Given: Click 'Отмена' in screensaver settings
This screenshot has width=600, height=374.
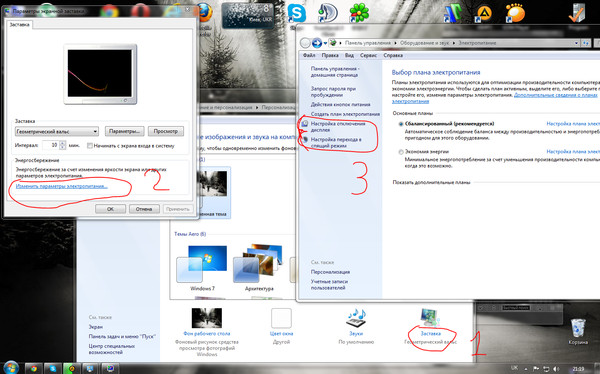Looking at the screenshot, I should [144, 209].
